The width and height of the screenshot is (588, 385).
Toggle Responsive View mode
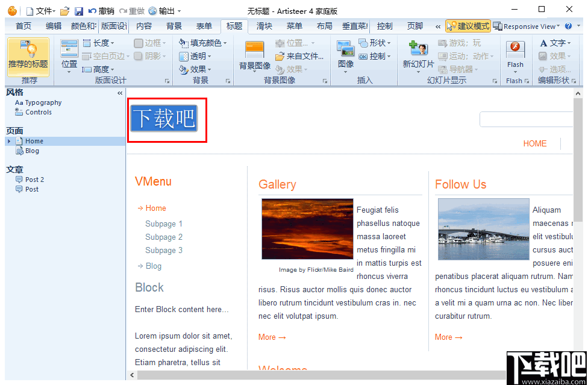click(x=527, y=26)
